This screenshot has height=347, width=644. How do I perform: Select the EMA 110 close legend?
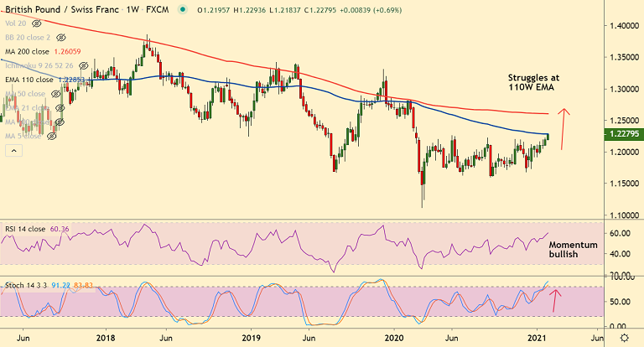[29, 80]
